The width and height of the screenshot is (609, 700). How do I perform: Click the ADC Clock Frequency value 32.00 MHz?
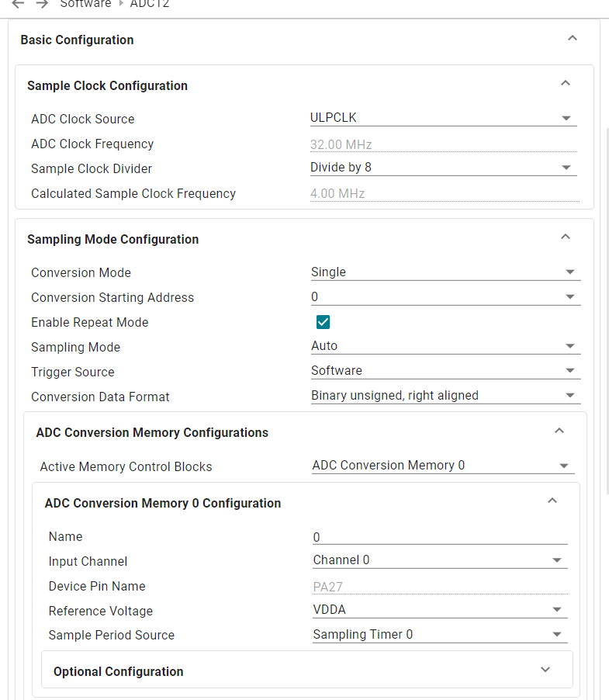(x=444, y=144)
